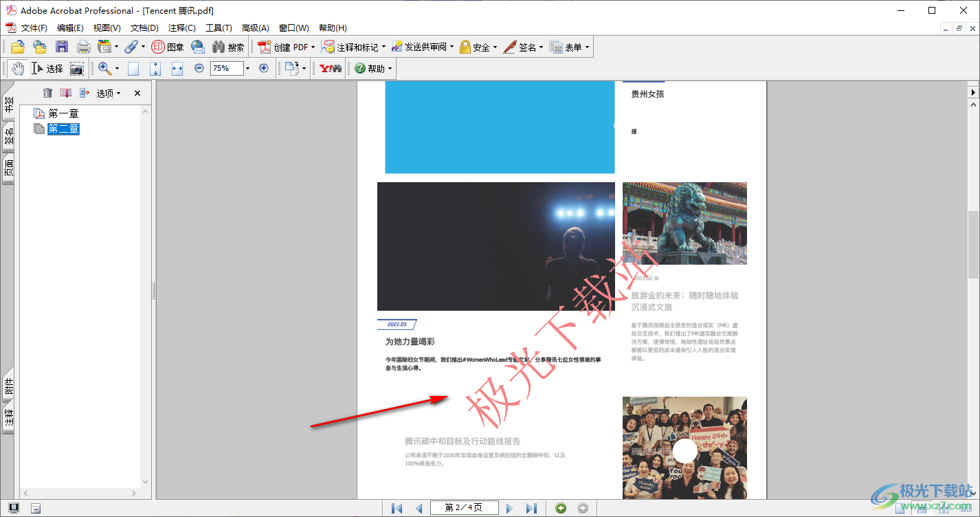Open the 工具(T) menu
The image size is (980, 517).
coord(219,27)
